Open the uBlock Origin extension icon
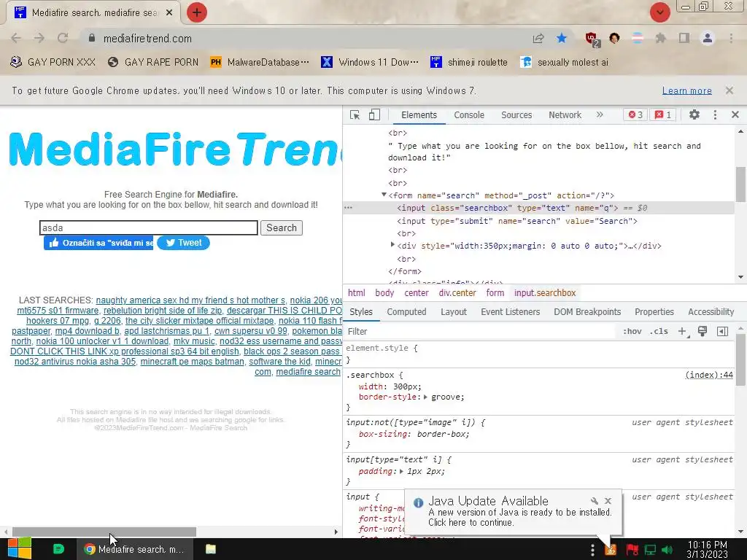 pyautogui.click(x=592, y=39)
